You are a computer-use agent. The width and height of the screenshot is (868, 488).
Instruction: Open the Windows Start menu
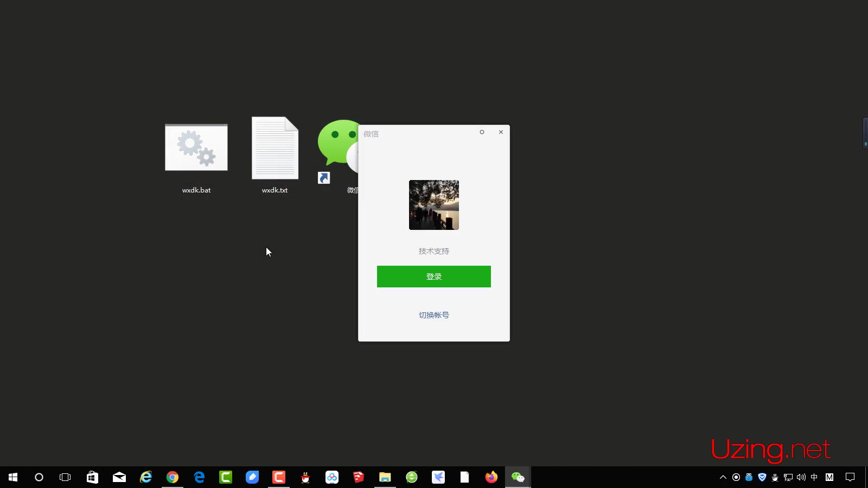tap(13, 477)
